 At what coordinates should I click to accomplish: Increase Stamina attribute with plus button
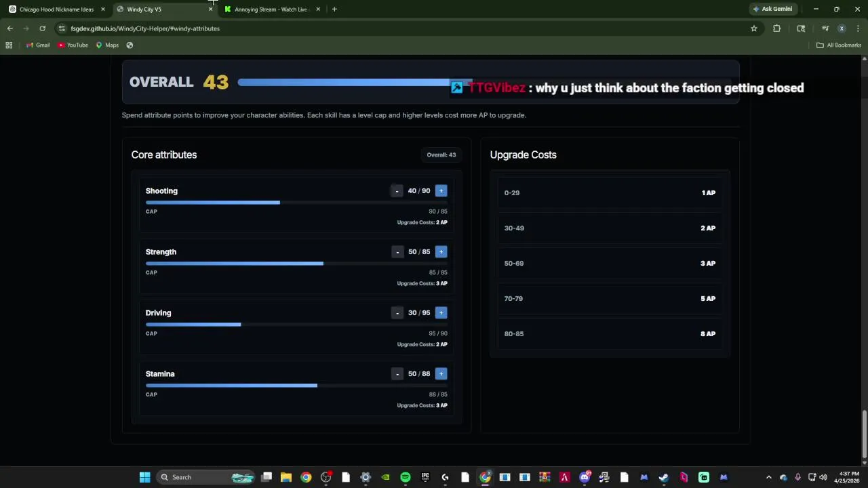point(441,374)
